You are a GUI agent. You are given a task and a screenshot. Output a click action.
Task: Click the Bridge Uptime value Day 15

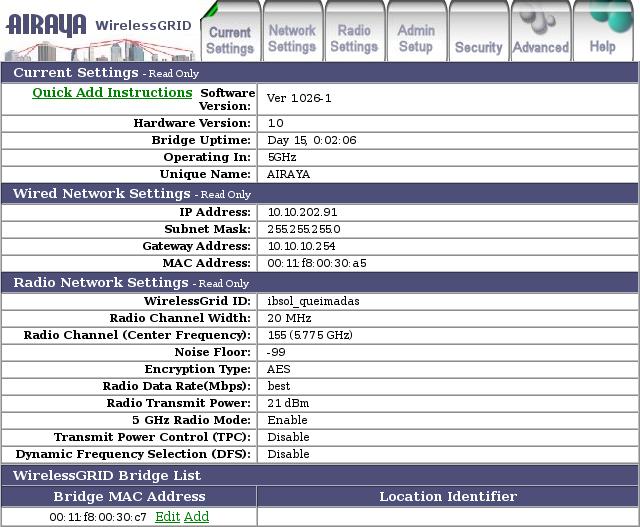[312, 140]
